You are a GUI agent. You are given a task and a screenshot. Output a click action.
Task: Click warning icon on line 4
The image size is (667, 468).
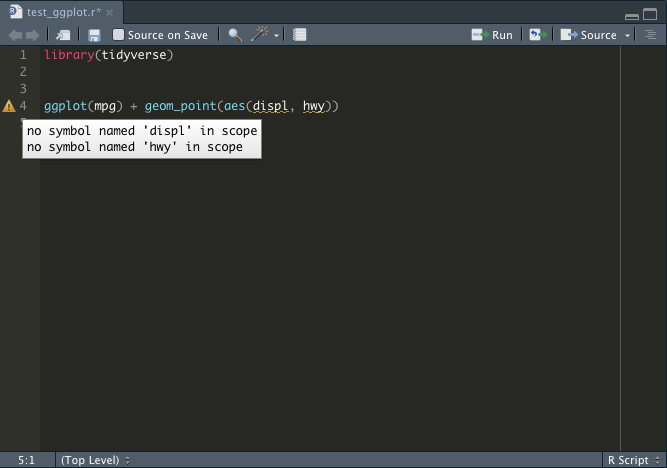pos(9,106)
